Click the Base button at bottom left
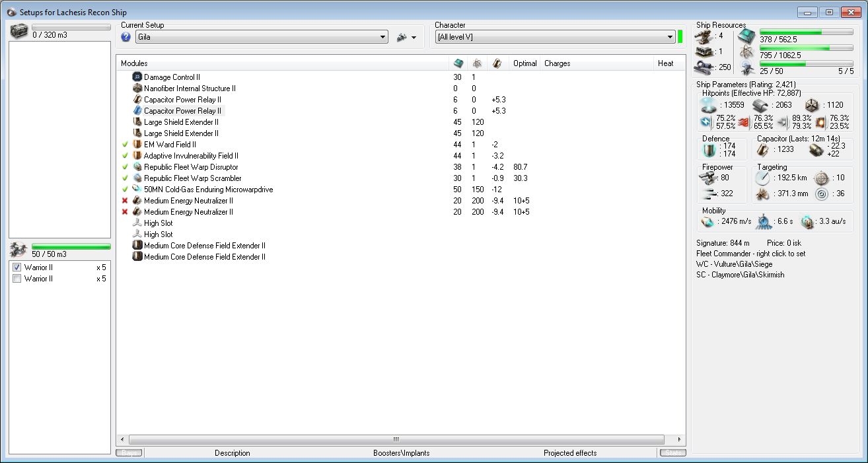 tap(129, 453)
